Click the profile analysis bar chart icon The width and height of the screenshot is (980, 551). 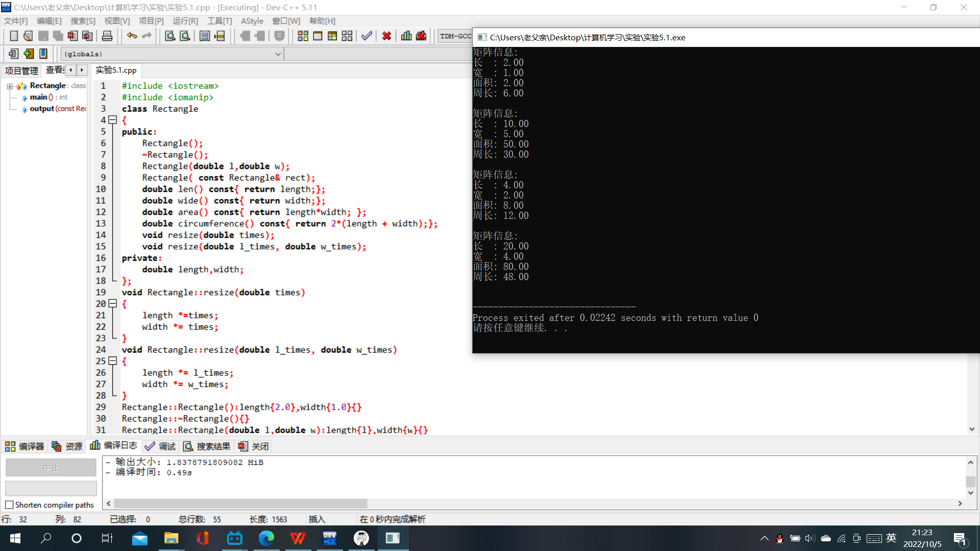[406, 36]
